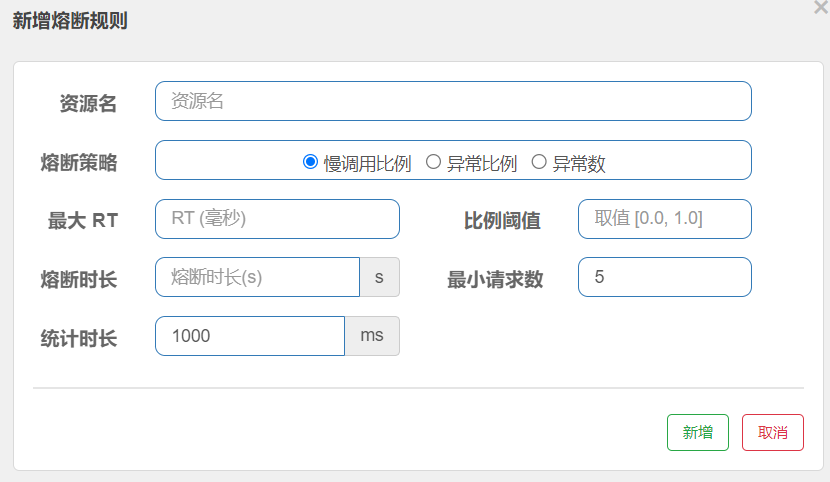Select the 异常比例 radio button

point(433,162)
